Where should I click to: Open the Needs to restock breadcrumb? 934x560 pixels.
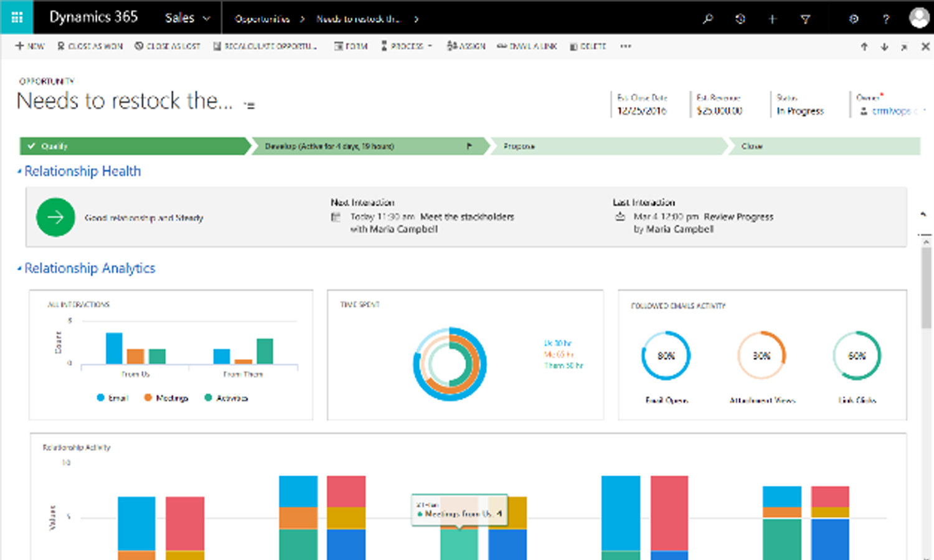pyautogui.click(x=357, y=19)
